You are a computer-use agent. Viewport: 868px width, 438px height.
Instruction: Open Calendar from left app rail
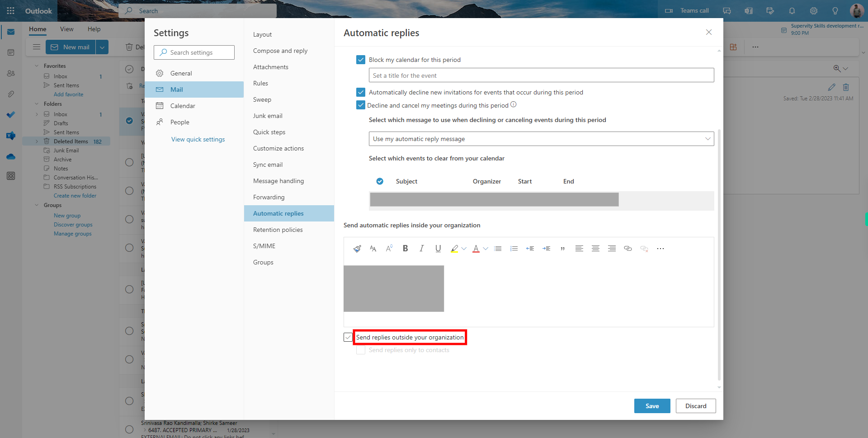click(x=11, y=52)
